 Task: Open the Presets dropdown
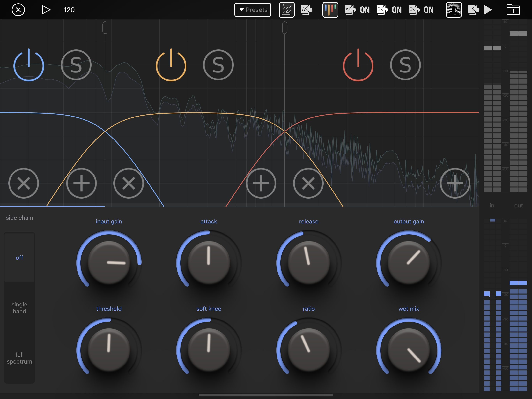click(x=253, y=10)
